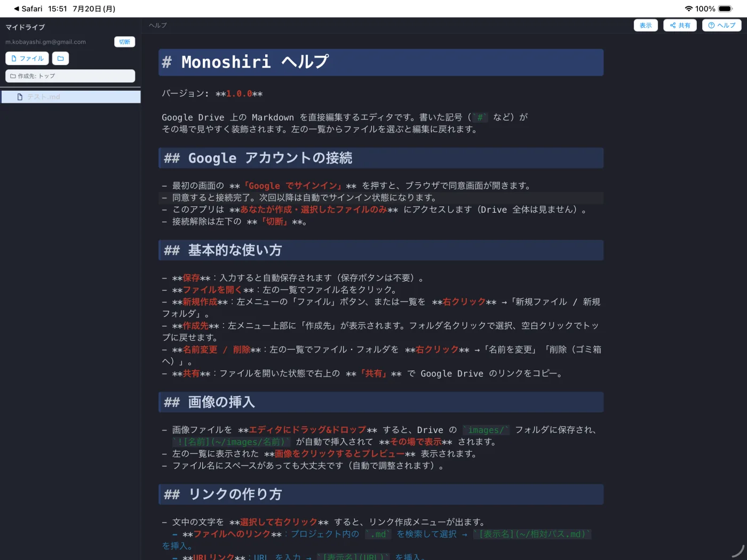Click the bold text 選択して右クリック
This screenshot has width=747, height=560.
pos(279,522)
